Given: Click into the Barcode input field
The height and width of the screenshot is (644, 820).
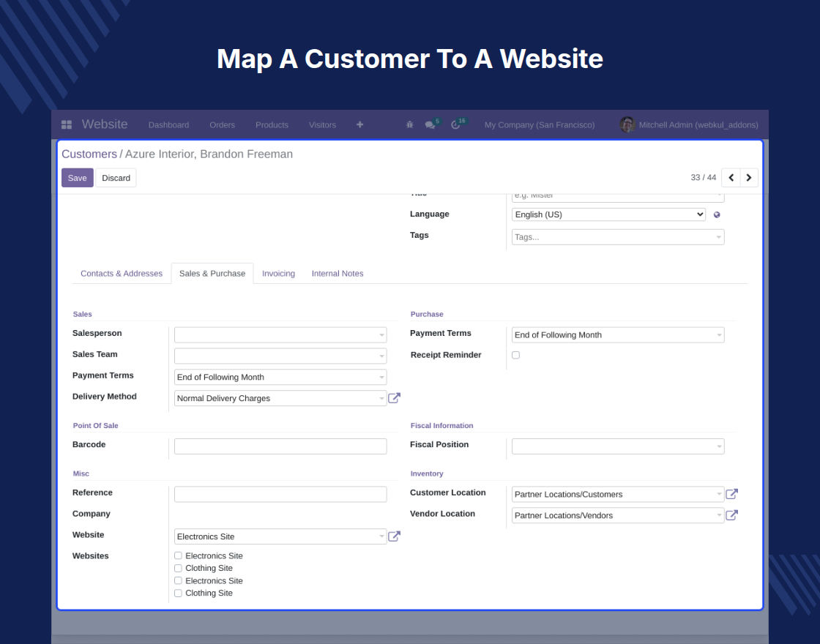Looking at the screenshot, I should [280, 446].
